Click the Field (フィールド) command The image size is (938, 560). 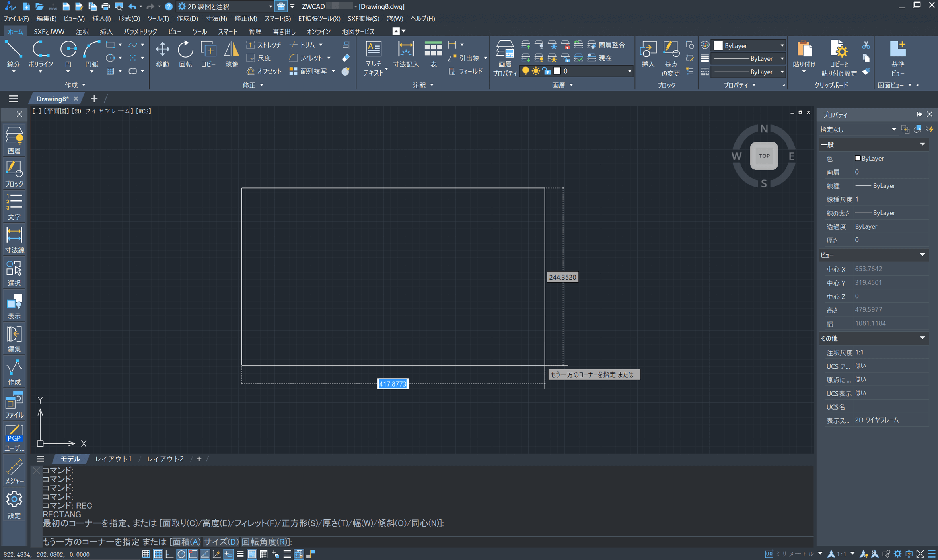(x=465, y=71)
